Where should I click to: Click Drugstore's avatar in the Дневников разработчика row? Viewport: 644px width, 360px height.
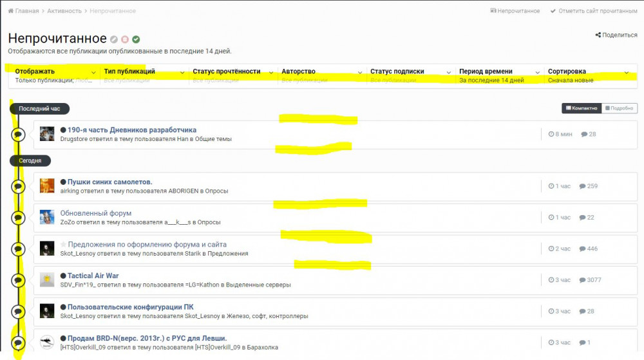(x=47, y=134)
